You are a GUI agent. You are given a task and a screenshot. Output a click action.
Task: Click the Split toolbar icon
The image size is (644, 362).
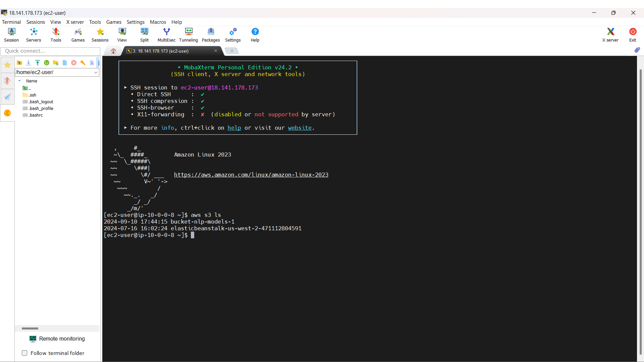coord(145,35)
